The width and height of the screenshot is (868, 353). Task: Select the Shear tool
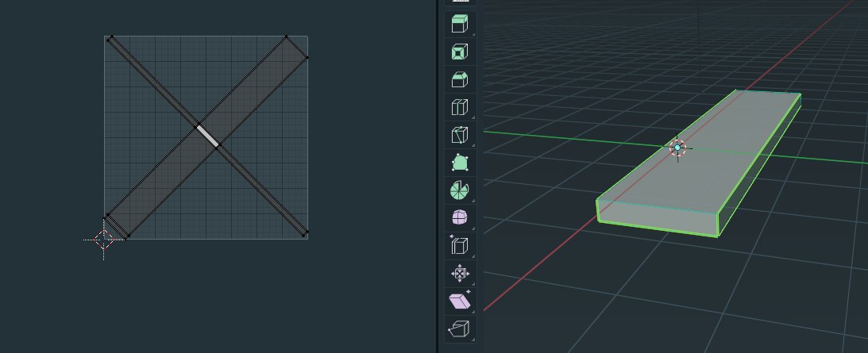pos(460,301)
